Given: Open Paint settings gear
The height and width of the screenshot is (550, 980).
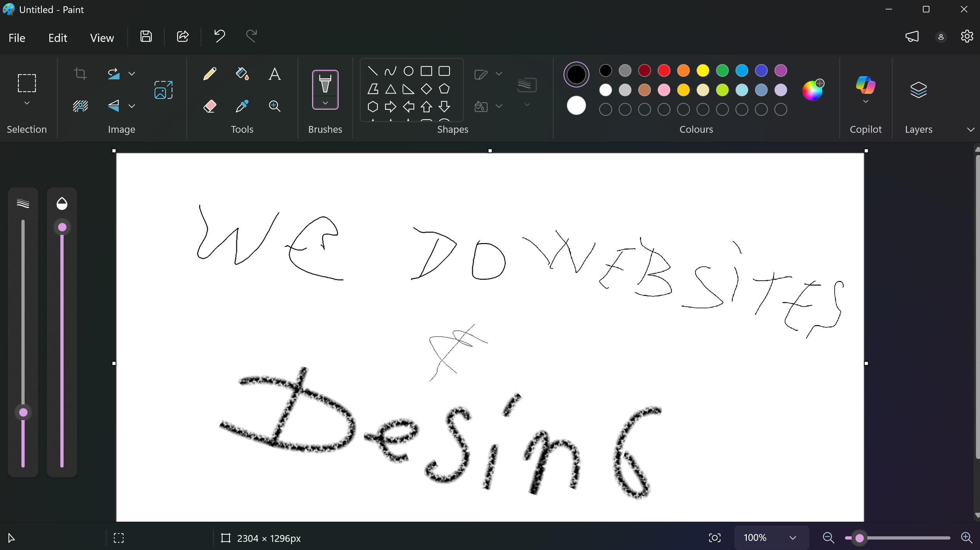Looking at the screenshot, I should (x=967, y=36).
